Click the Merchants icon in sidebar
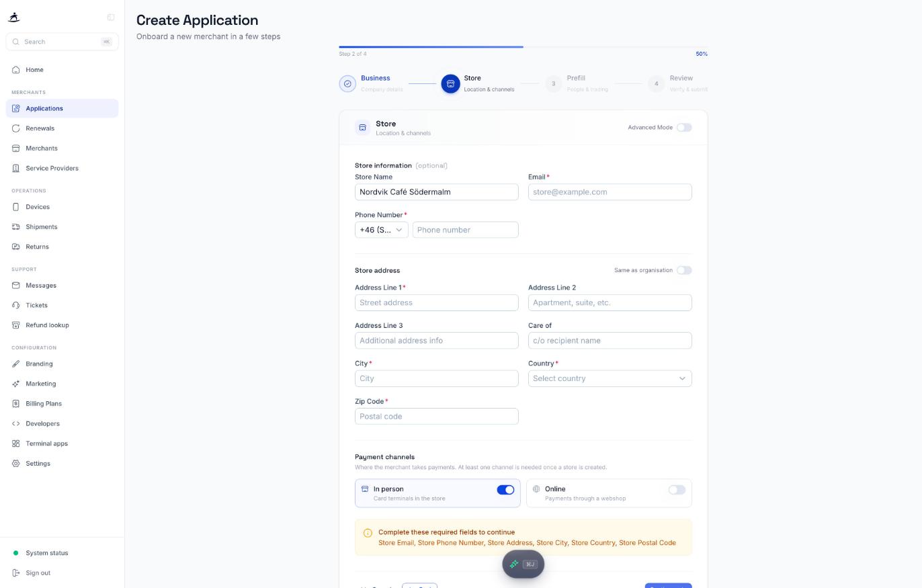Image resolution: width=922 pixels, height=588 pixels. tap(16, 149)
